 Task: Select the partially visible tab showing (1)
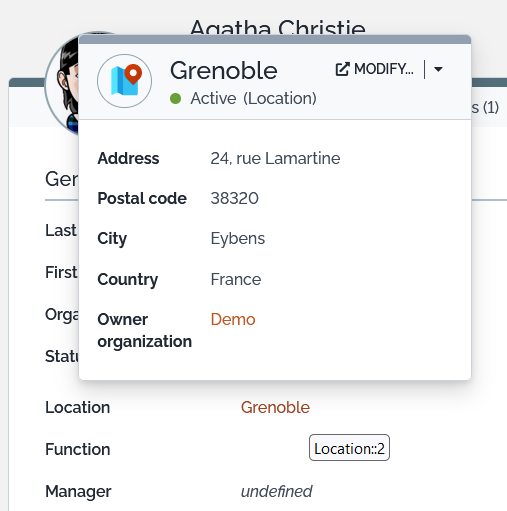click(x=486, y=107)
